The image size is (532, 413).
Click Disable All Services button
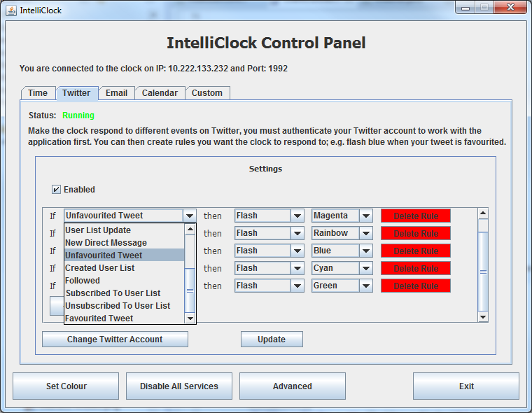click(179, 386)
